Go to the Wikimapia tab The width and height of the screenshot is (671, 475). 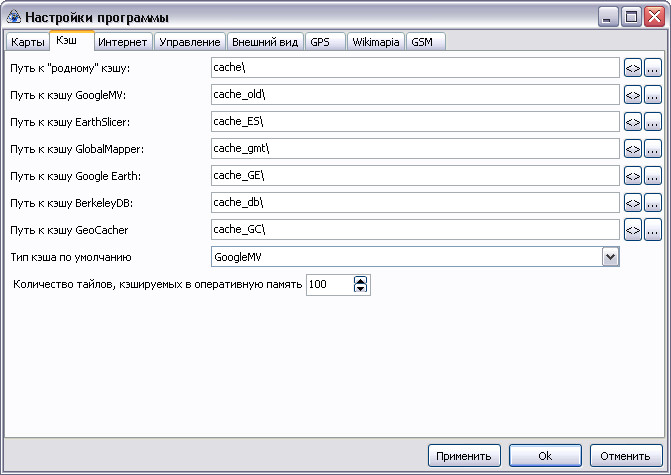click(x=376, y=42)
